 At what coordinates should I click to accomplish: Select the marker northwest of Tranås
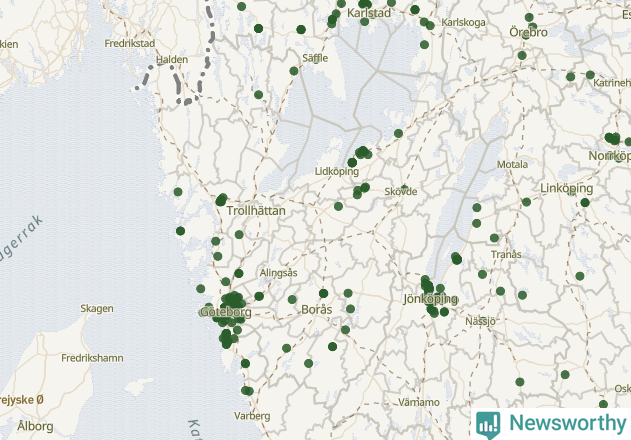(494, 238)
